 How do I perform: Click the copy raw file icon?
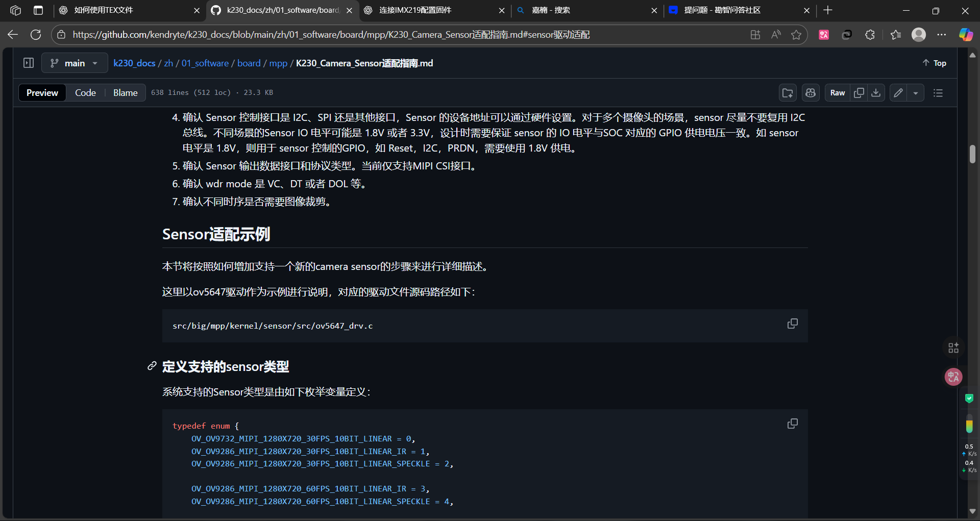pyautogui.click(x=859, y=93)
